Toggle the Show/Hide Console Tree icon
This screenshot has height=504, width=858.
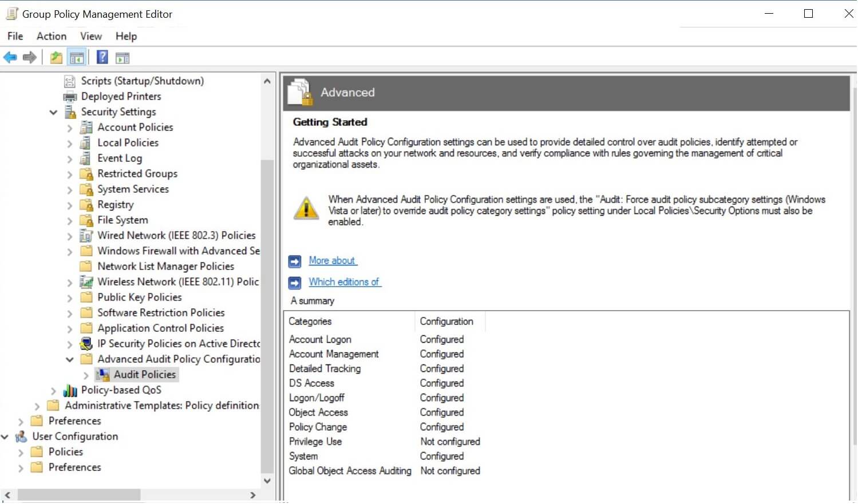pos(76,57)
